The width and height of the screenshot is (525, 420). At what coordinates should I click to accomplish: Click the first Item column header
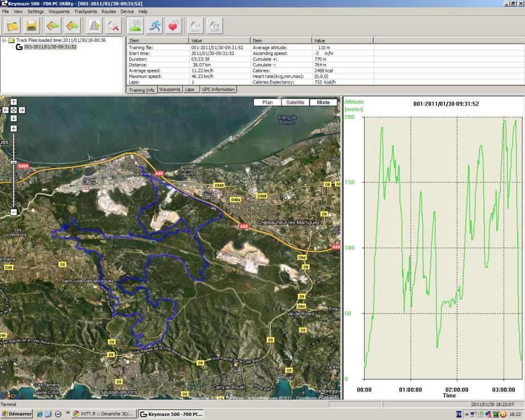pyautogui.click(x=158, y=41)
